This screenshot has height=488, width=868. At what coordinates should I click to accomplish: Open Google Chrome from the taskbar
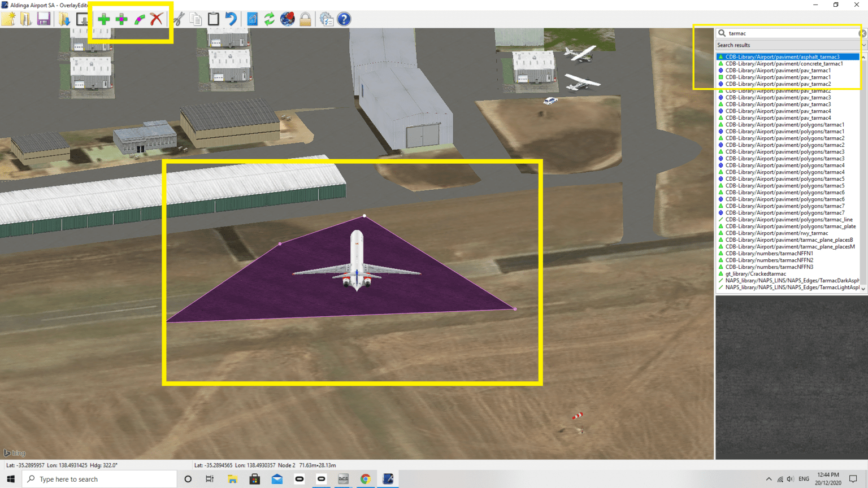(x=365, y=478)
